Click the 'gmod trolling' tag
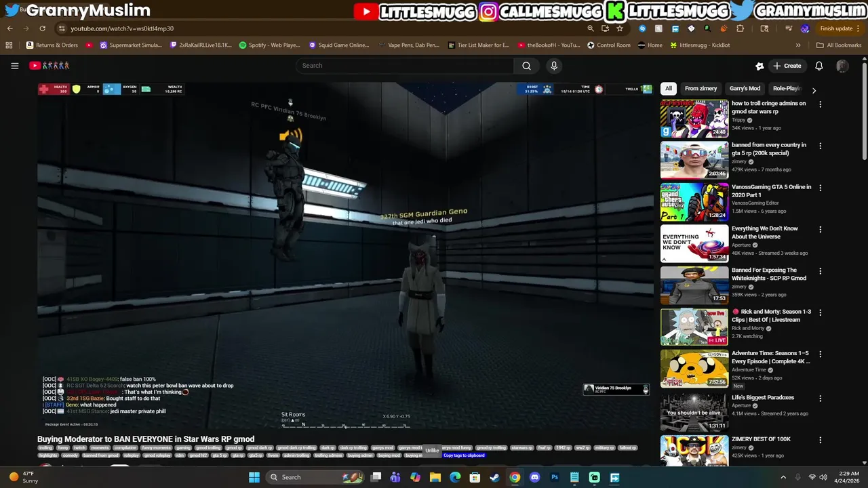 208,448
